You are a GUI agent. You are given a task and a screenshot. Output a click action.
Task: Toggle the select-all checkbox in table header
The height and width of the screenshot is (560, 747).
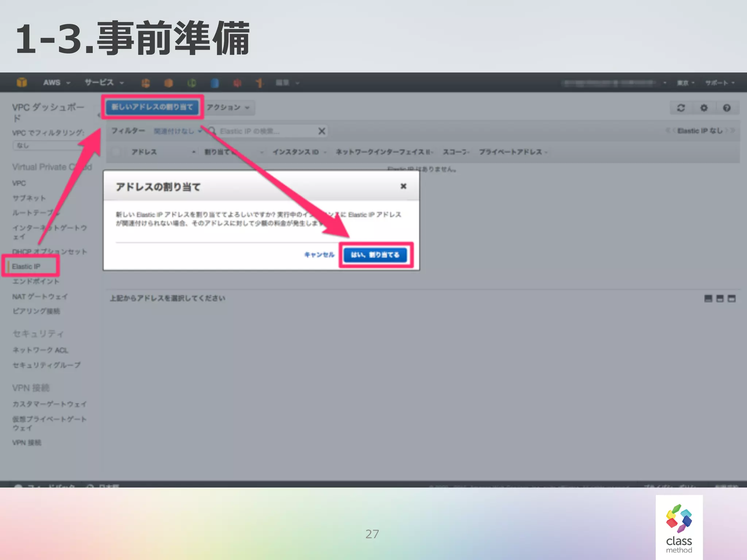click(116, 152)
